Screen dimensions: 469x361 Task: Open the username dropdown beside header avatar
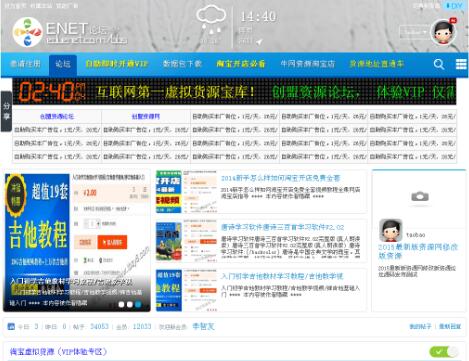[x=414, y=32]
